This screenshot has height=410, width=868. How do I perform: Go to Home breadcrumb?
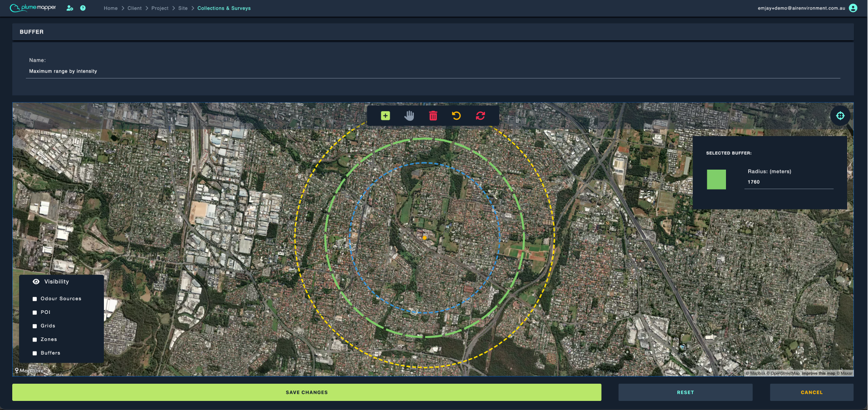tap(111, 8)
